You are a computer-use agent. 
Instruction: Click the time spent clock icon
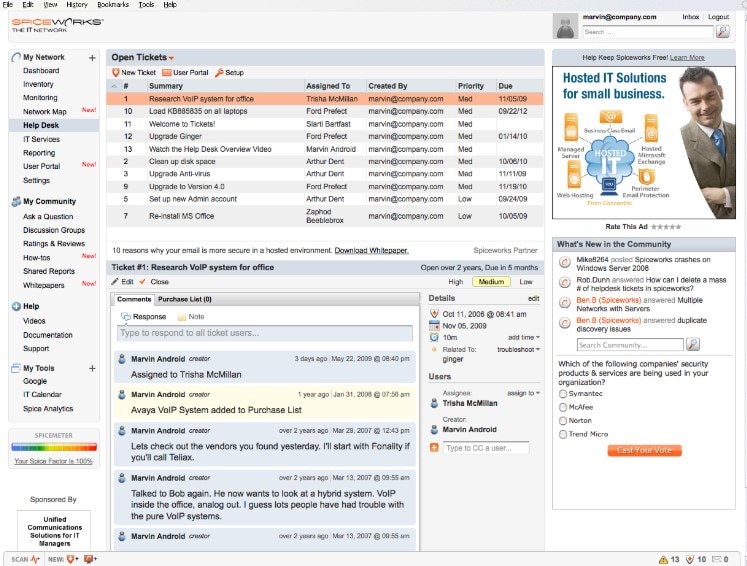tap(434, 337)
